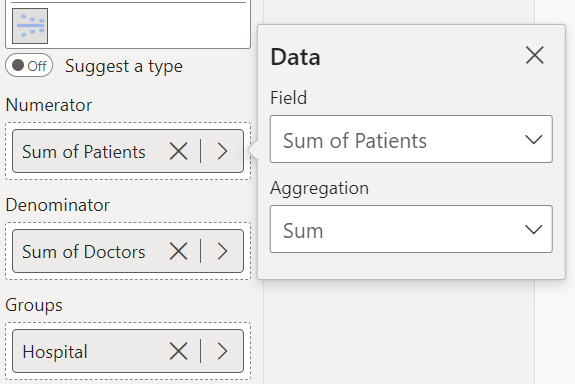Close the Data popup panel
Image resolution: width=575 pixels, height=384 pixels.
[535, 56]
